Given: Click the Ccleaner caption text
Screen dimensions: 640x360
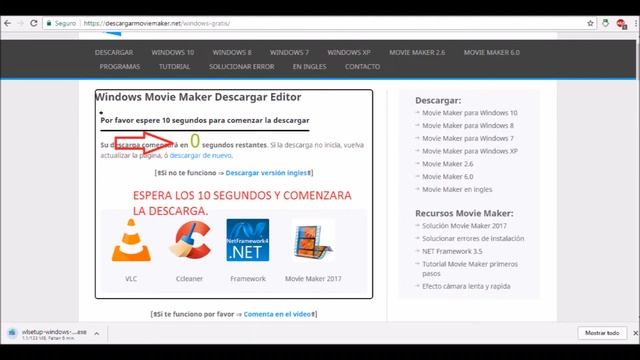Looking at the screenshot, I should 189,279.
